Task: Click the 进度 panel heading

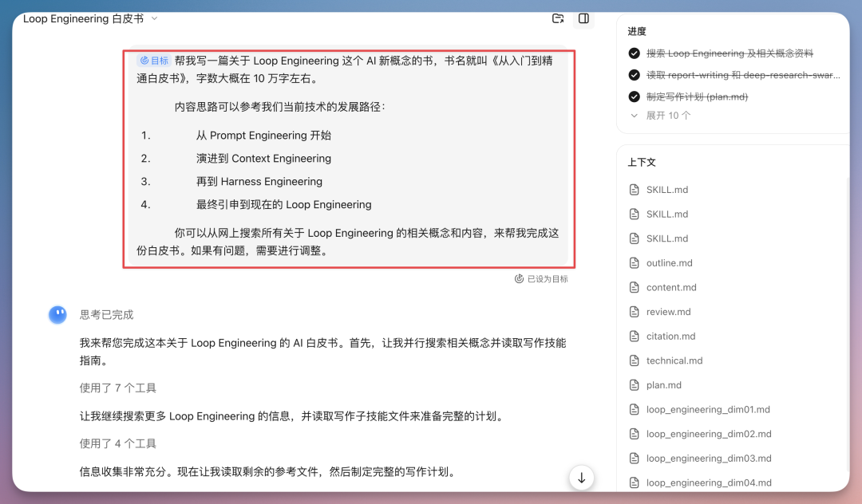Action: coord(637,31)
